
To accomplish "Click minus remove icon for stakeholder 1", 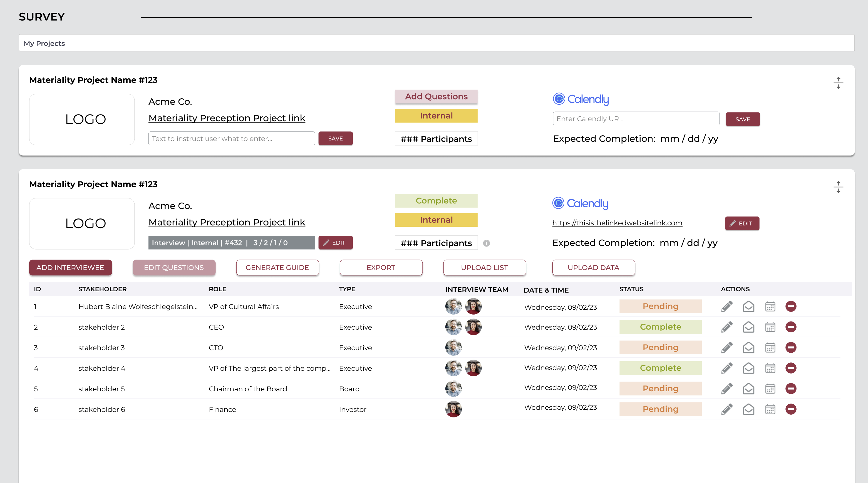I will [x=790, y=306].
